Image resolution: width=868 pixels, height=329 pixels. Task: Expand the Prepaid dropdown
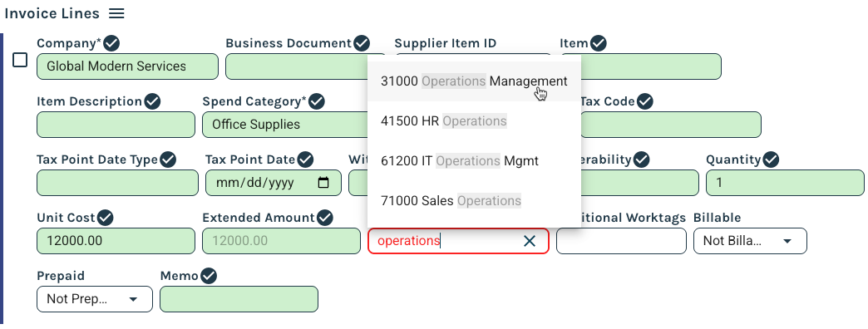(95, 299)
